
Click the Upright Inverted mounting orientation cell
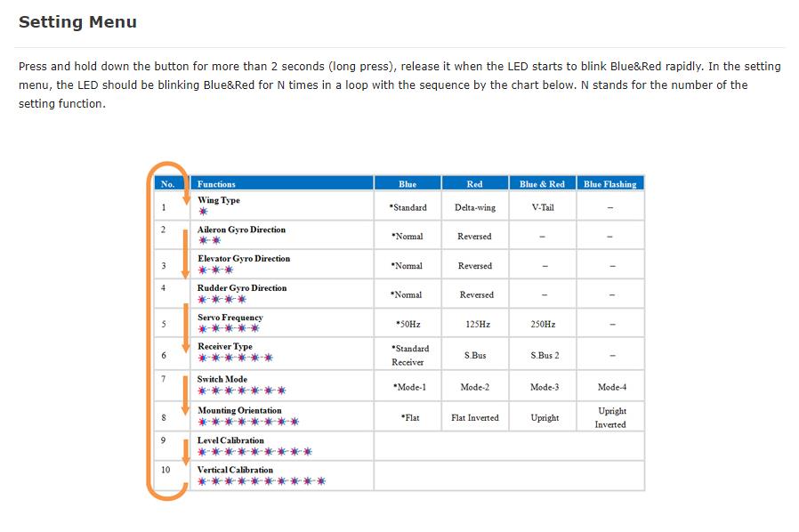point(610,417)
